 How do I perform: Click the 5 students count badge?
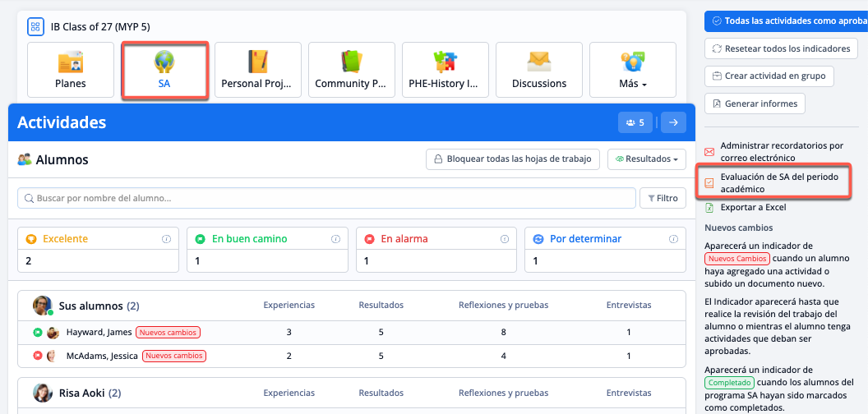point(635,122)
